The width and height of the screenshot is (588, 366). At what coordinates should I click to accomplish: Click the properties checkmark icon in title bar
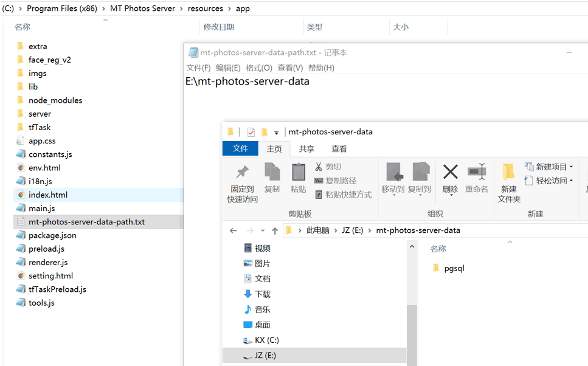(251, 132)
